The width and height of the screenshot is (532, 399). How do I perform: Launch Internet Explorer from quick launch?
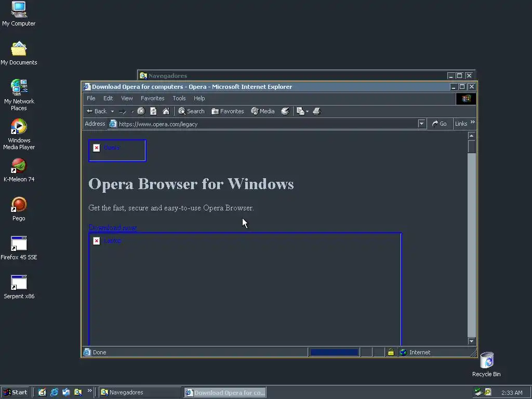pos(54,392)
